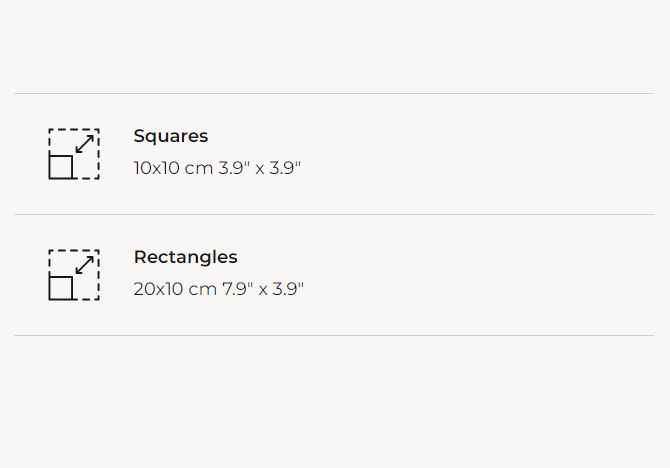Click the size icon beside Squares
Image resolution: width=670 pixels, height=468 pixels.
click(74, 154)
